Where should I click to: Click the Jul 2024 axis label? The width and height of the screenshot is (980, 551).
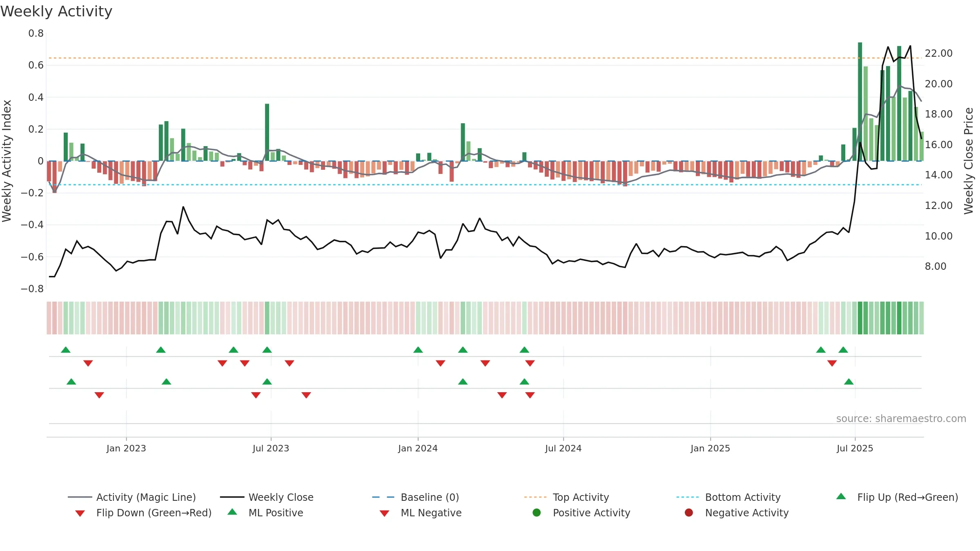563,448
